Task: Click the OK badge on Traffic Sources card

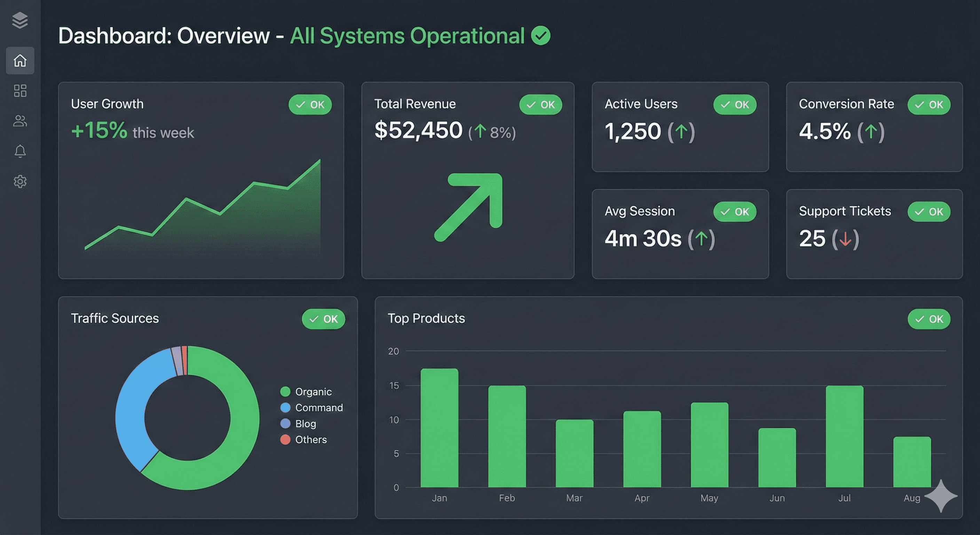Action: [x=323, y=319]
